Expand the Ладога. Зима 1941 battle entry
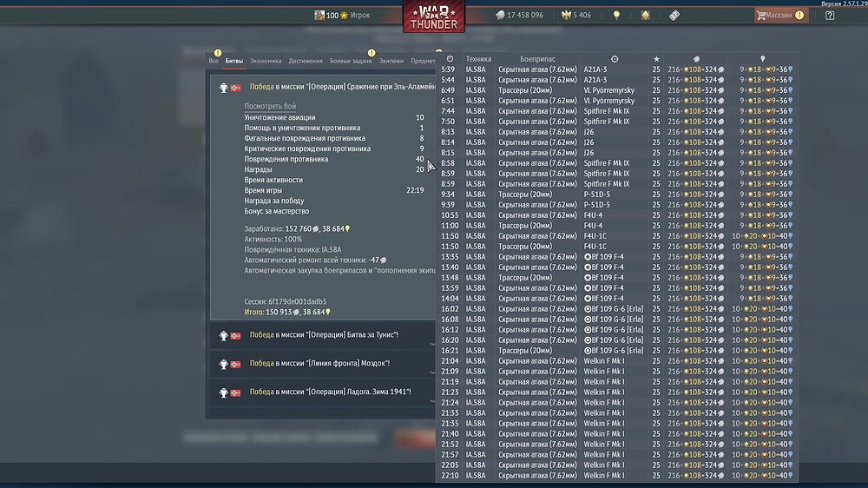 click(x=323, y=392)
